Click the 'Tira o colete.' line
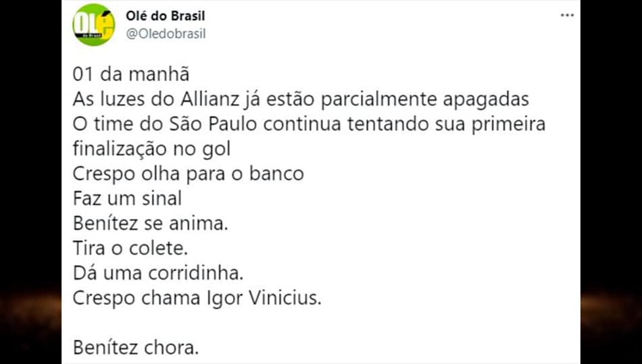This screenshot has height=364, width=642. 130,249
